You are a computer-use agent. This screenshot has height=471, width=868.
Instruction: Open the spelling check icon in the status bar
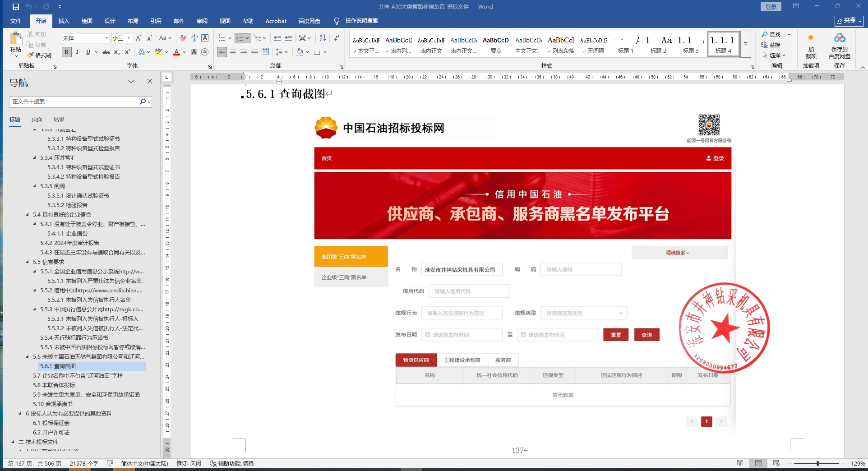pos(110,463)
